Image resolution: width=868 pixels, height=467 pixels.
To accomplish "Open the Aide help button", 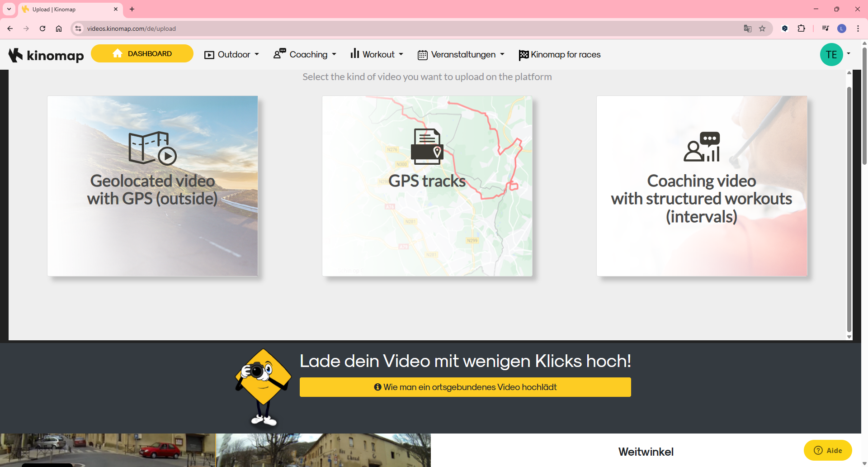I will (x=828, y=450).
